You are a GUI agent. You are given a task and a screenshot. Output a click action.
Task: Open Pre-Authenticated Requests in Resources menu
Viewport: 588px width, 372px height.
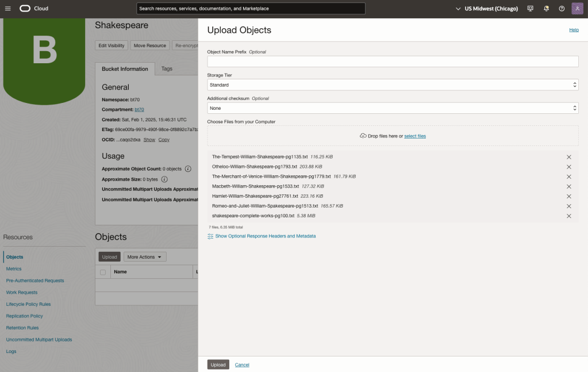[x=35, y=281]
